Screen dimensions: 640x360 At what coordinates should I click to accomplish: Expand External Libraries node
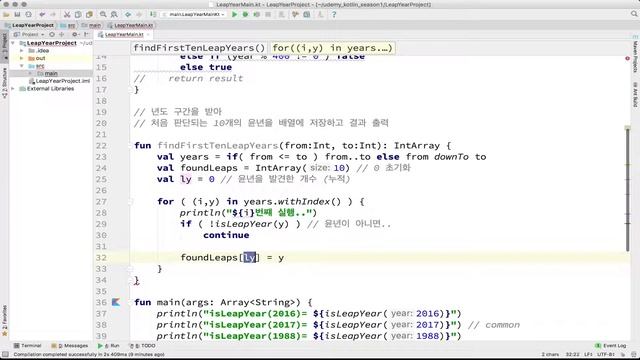point(13,89)
